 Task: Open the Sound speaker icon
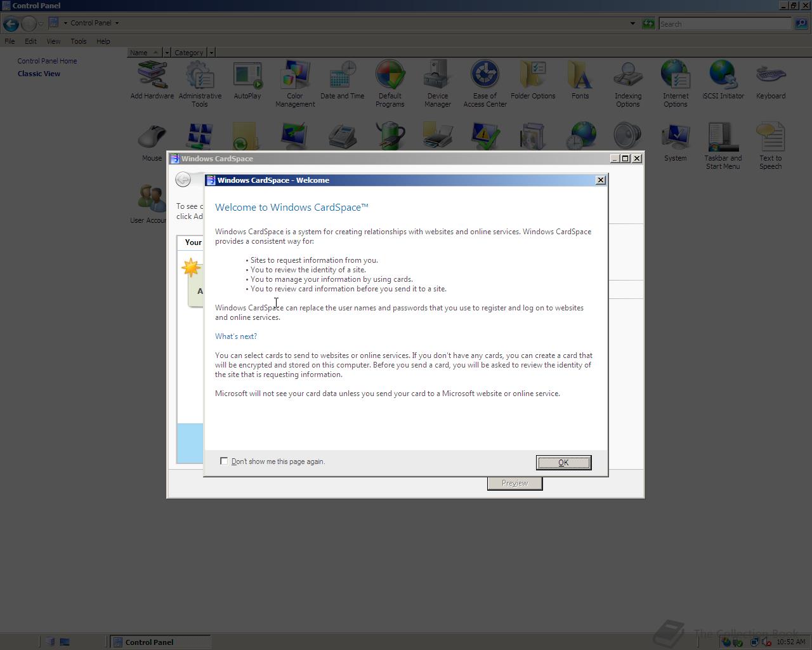(x=627, y=136)
